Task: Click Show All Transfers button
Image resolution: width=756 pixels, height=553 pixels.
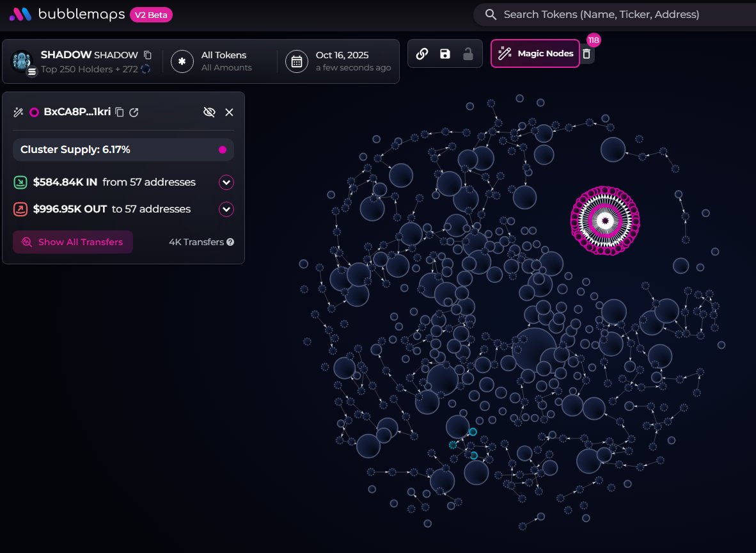Action: (73, 242)
